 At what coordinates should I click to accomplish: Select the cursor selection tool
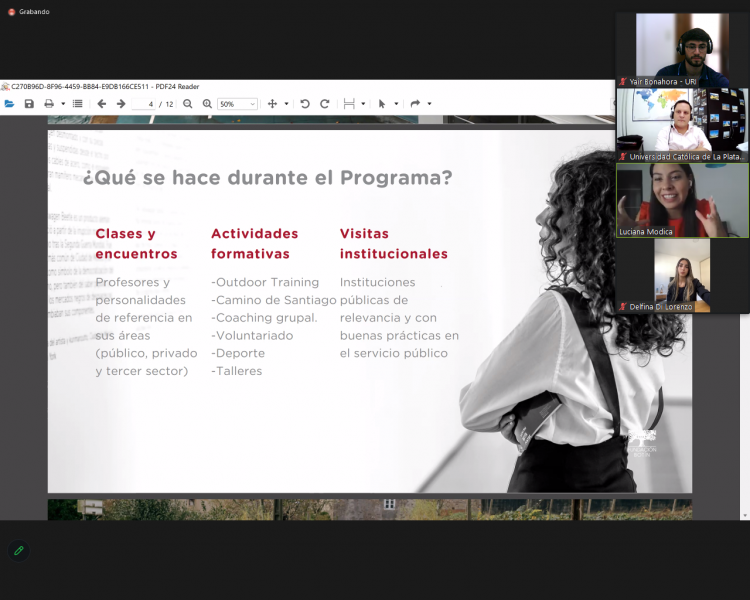(382, 104)
